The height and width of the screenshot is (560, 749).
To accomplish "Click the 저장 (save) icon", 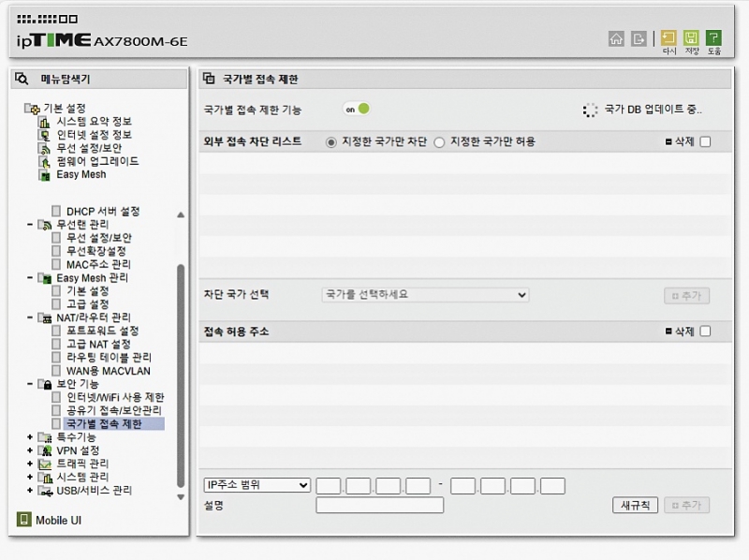I will pos(691,38).
